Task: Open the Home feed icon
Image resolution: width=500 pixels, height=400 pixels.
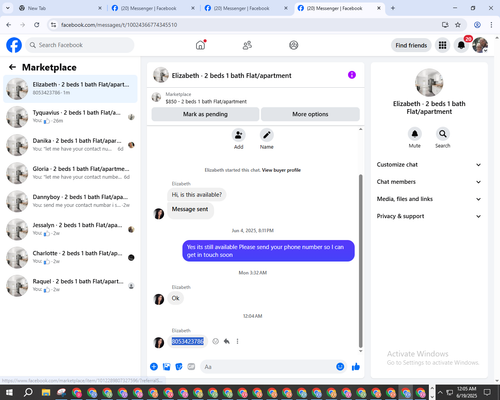Action: click(x=200, y=45)
